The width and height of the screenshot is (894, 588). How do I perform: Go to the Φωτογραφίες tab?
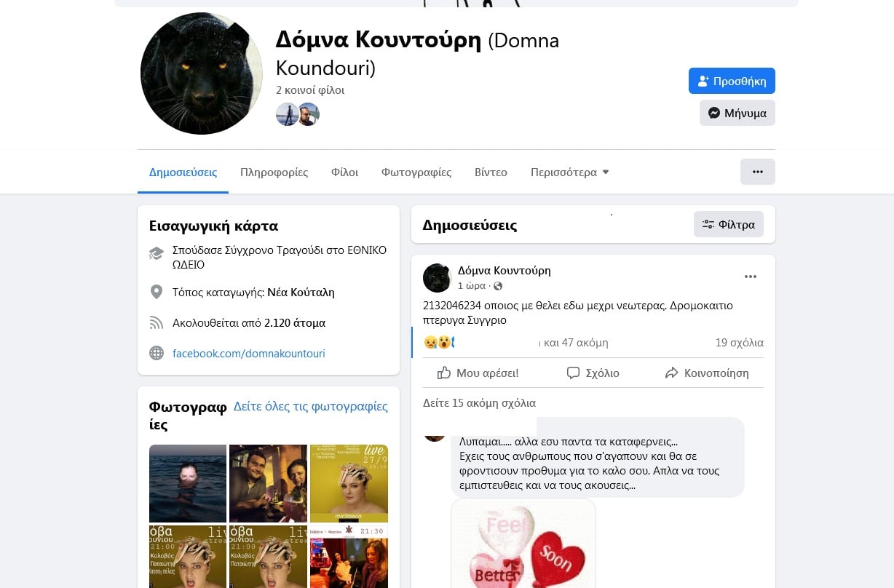[x=416, y=172]
